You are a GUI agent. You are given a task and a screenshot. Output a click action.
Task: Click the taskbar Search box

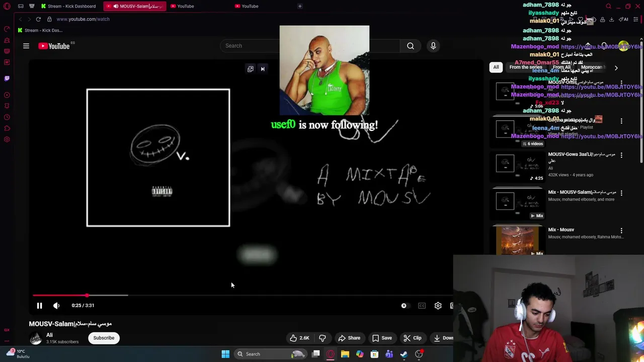(x=272, y=354)
